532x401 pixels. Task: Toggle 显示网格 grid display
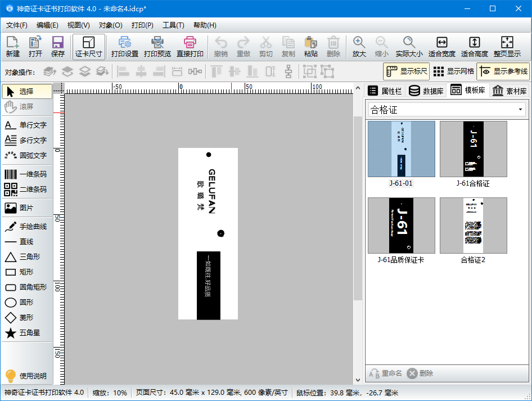click(x=453, y=71)
